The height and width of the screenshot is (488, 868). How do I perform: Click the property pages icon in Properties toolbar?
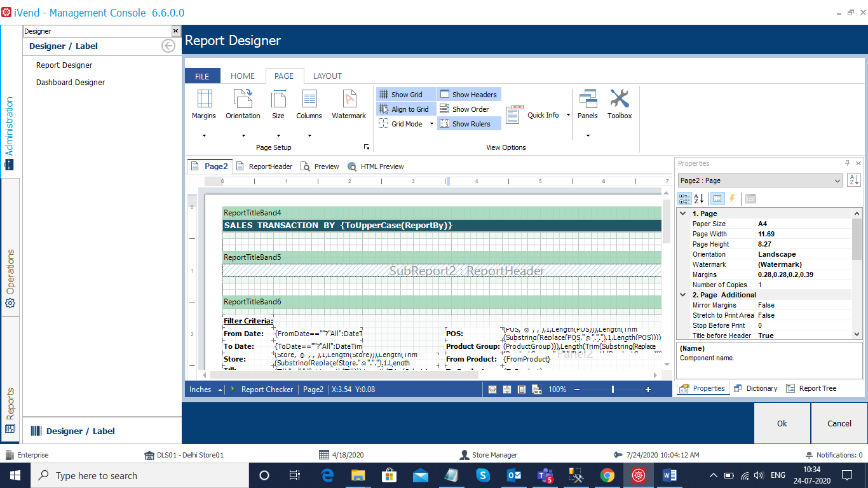coord(750,198)
